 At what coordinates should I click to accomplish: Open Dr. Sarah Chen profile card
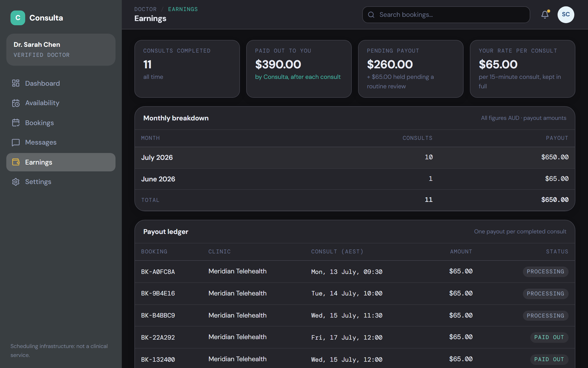click(x=61, y=50)
